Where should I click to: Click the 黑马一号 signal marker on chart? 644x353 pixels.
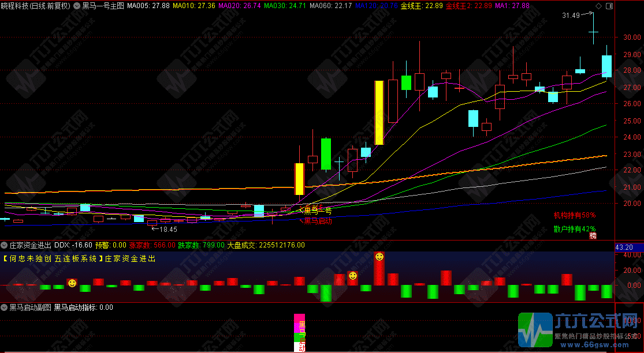click(318, 211)
